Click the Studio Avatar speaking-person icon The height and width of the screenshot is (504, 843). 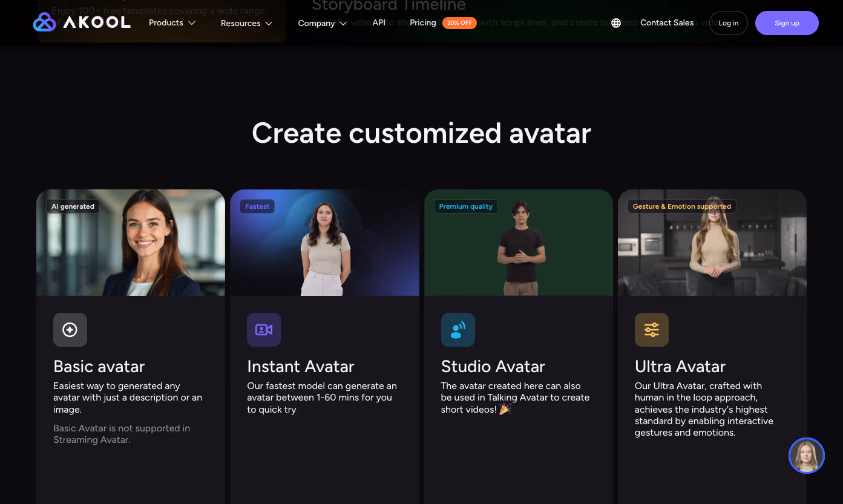point(458,330)
